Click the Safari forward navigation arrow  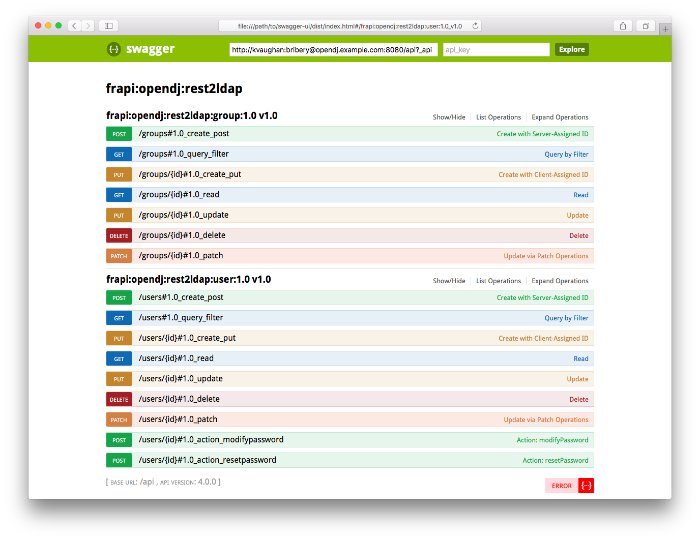coord(88,26)
